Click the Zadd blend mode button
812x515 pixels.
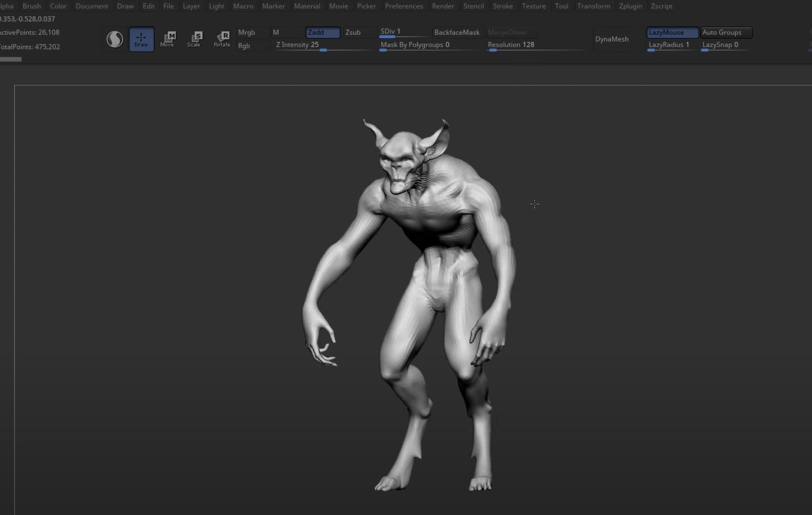coord(322,32)
